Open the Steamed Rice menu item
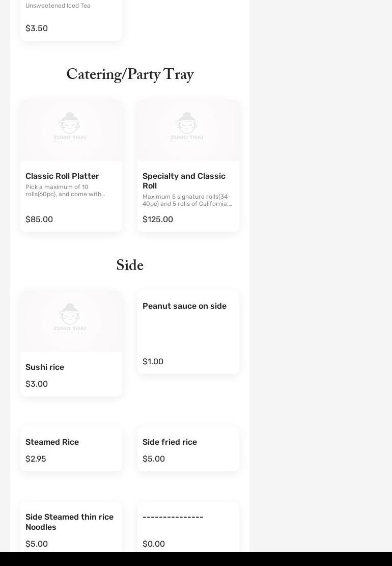392x566 pixels. tap(52, 442)
